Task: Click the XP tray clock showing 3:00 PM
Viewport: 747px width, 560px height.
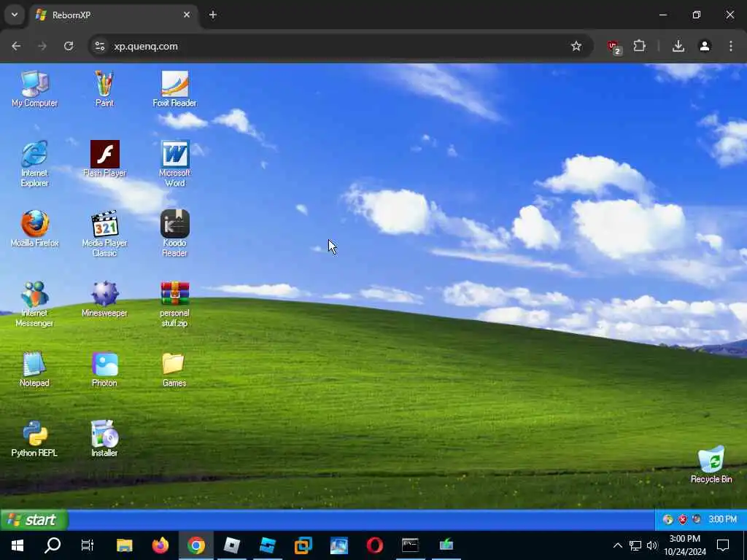Action: [722, 519]
